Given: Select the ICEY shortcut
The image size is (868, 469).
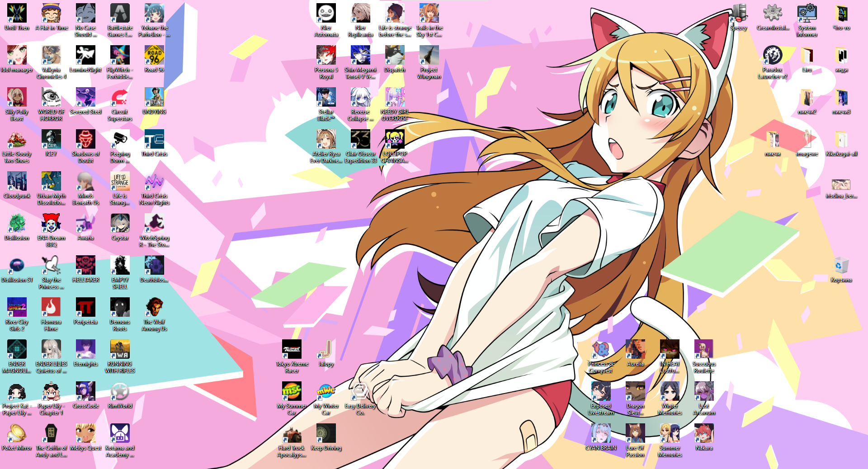Looking at the screenshot, I should 51,143.
